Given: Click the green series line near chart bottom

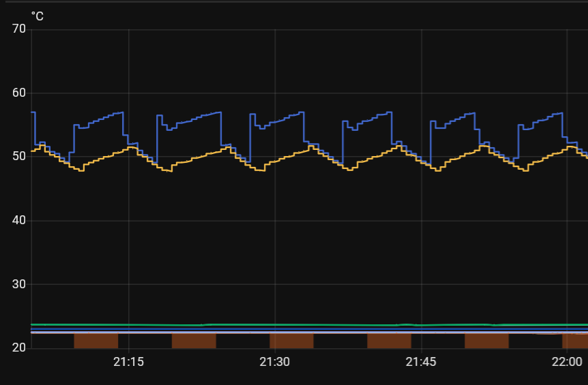Looking at the screenshot, I should tap(273, 325).
